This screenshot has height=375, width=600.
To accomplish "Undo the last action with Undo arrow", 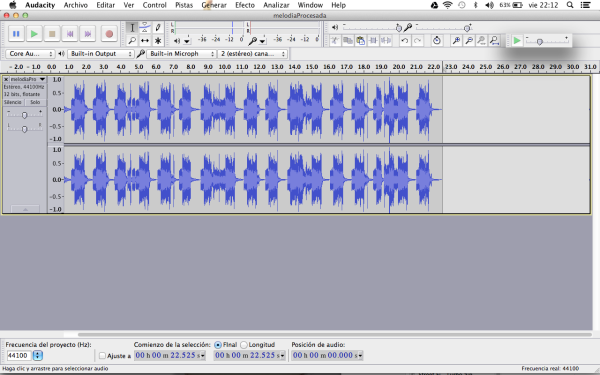I will pyautogui.click(x=405, y=40).
